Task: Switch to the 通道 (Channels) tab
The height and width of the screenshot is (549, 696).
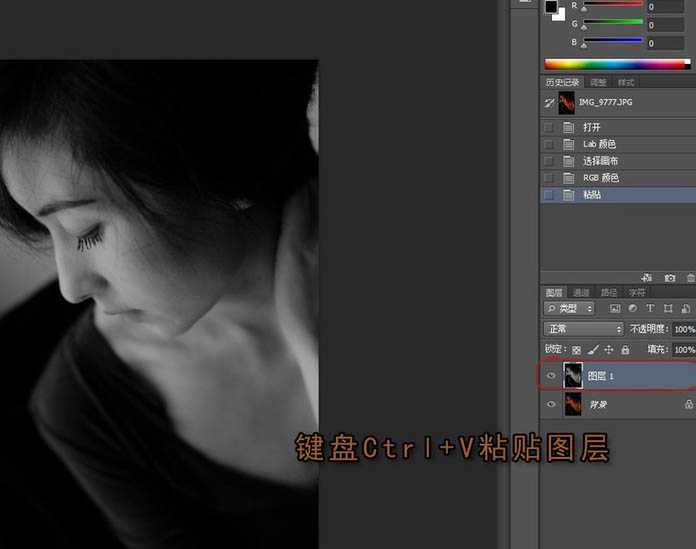Action: coord(581,292)
